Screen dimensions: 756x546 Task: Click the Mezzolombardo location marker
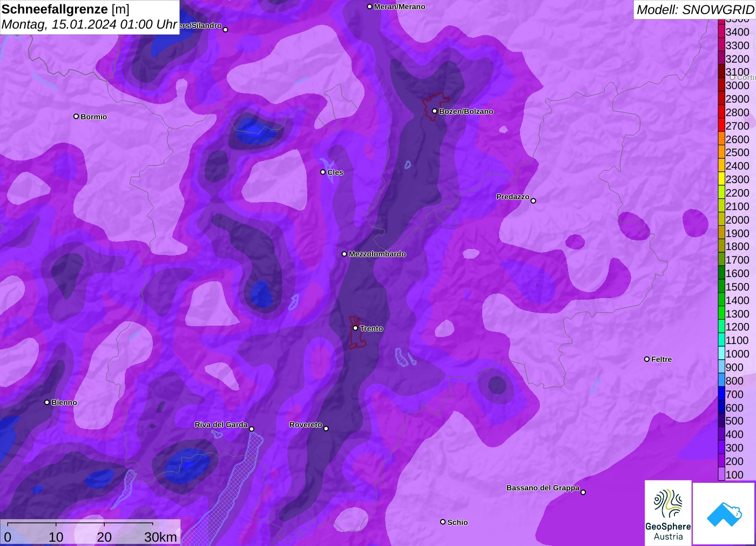coord(344,254)
